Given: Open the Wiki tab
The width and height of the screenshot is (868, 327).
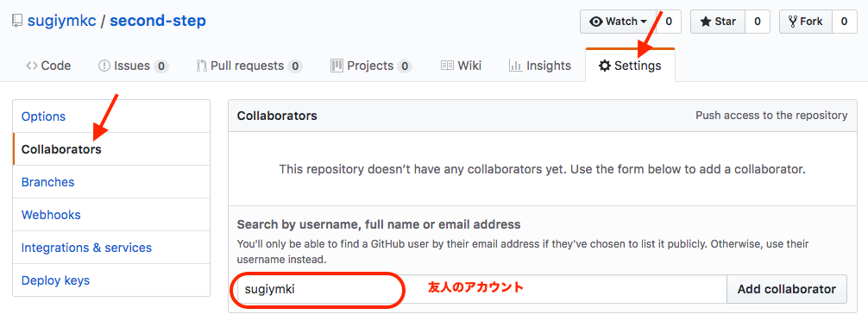Looking at the screenshot, I should coord(461,66).
